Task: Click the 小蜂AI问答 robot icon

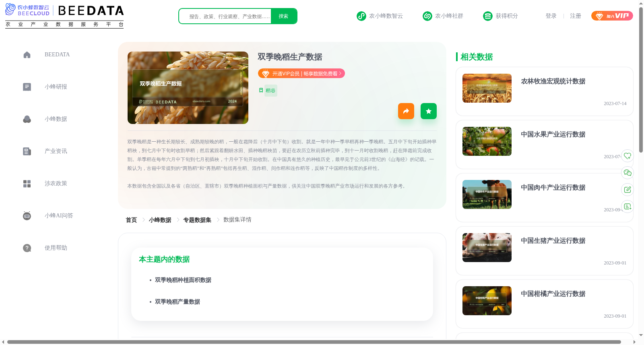Action: [27, 216]
